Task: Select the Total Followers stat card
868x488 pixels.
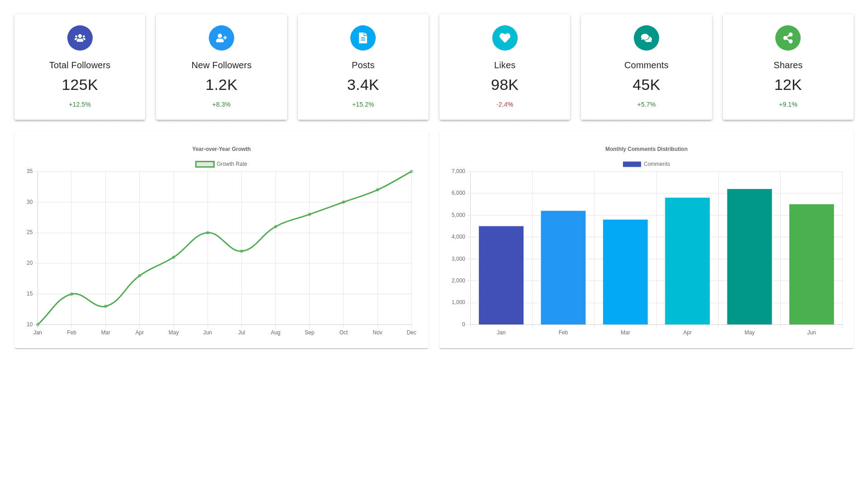Action: tap(80, 67)
